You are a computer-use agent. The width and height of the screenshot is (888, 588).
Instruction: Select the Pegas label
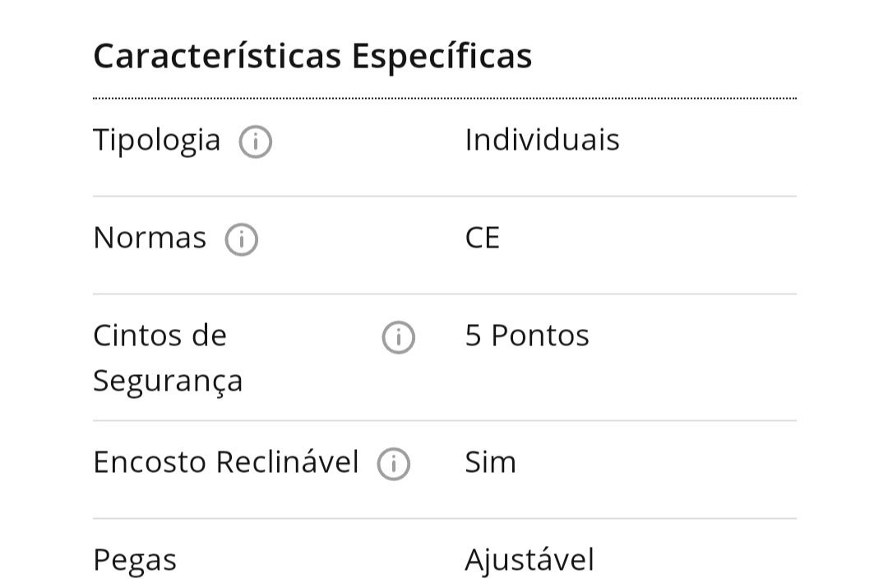[135, 561]
